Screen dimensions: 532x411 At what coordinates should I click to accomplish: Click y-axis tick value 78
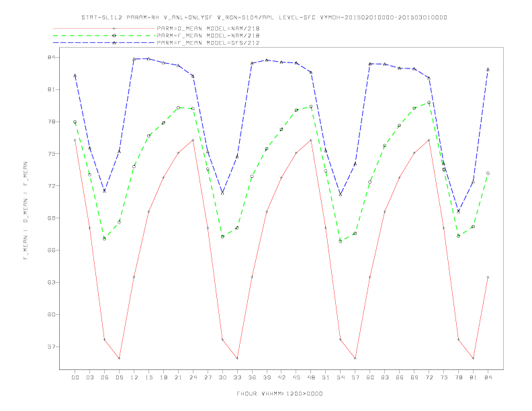[51, 122]
